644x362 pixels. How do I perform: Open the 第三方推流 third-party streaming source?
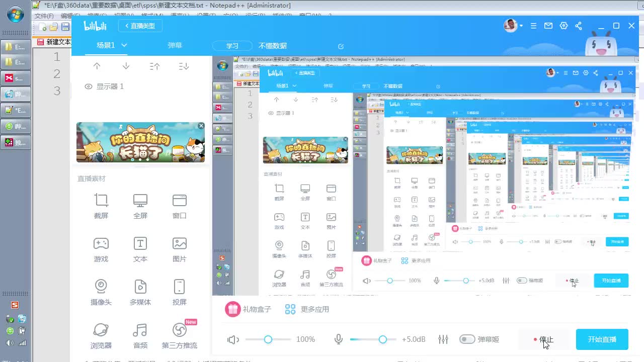tap(179, 334)
